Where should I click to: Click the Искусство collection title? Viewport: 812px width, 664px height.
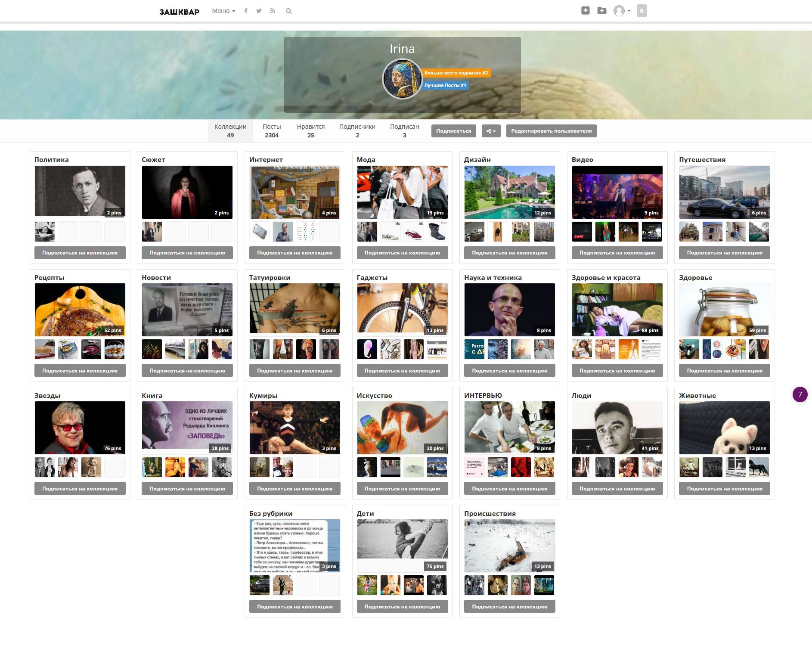click(374, 395)
